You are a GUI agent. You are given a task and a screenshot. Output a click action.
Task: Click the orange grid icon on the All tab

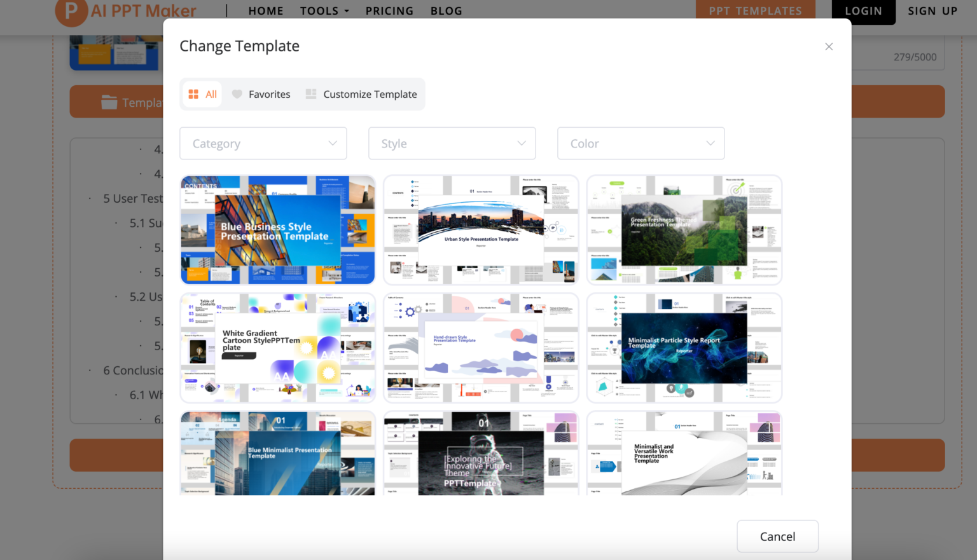193,93
